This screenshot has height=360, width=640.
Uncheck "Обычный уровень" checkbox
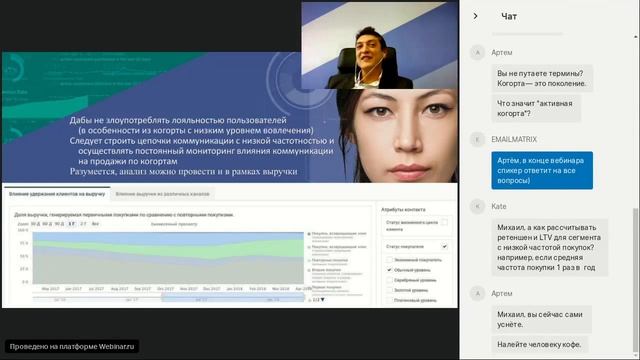[389, 270]
